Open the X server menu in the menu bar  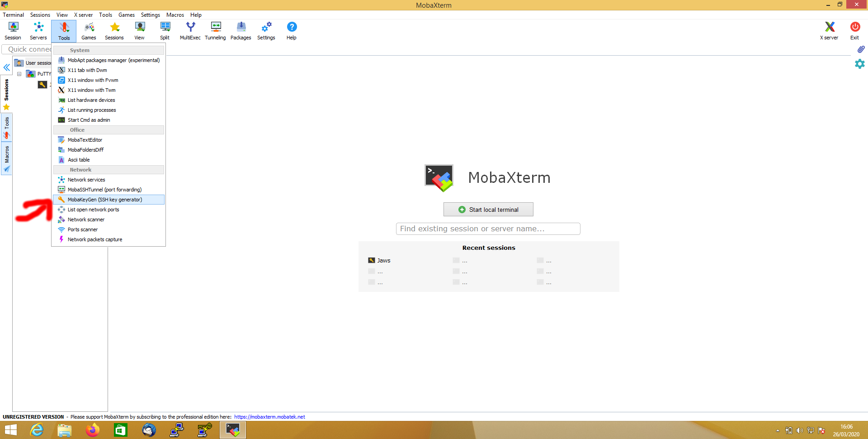coord(83,15)
